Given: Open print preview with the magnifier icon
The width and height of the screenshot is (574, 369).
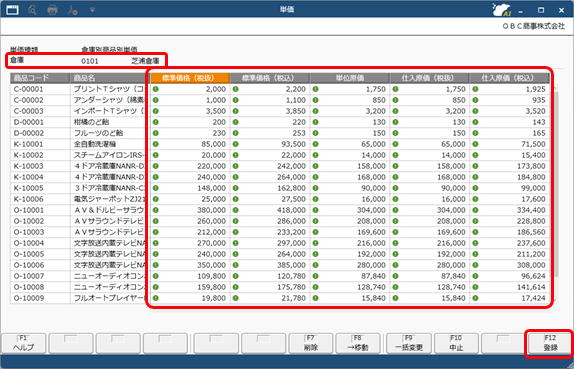Looking at the screenshot, I should click(x=32, y=10).
